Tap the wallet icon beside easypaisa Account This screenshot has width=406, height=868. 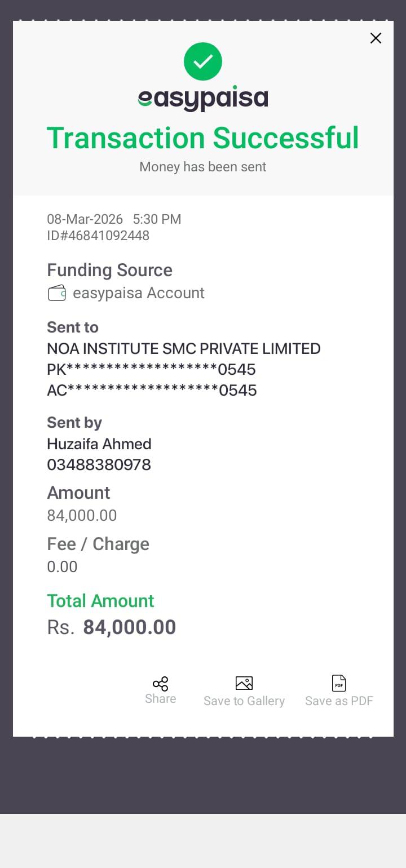coord(57,293)
